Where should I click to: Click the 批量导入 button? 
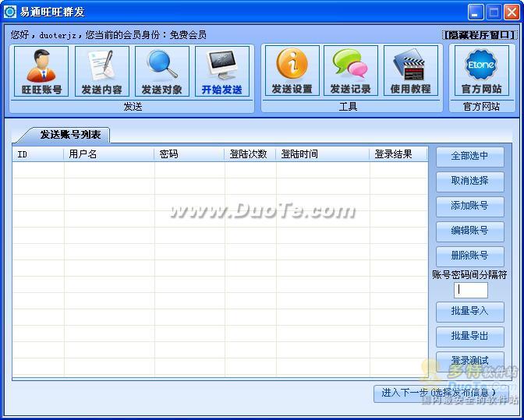[469, 311]
